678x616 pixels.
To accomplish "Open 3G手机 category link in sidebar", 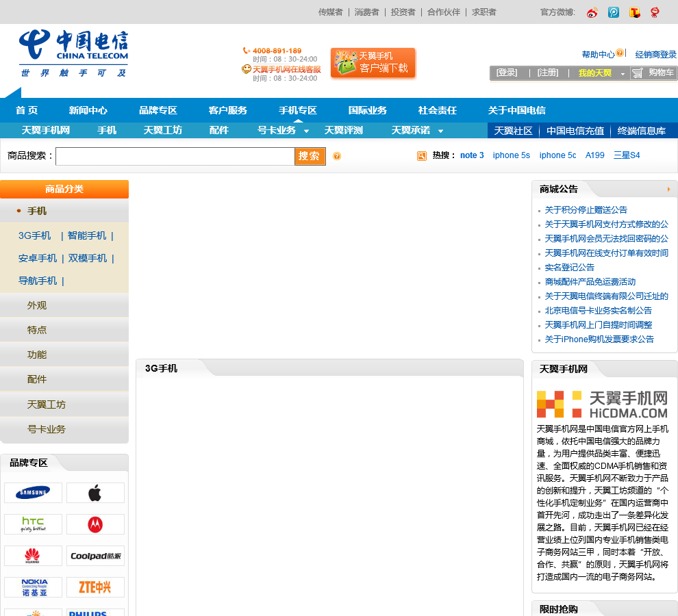I will click(35, 235).
